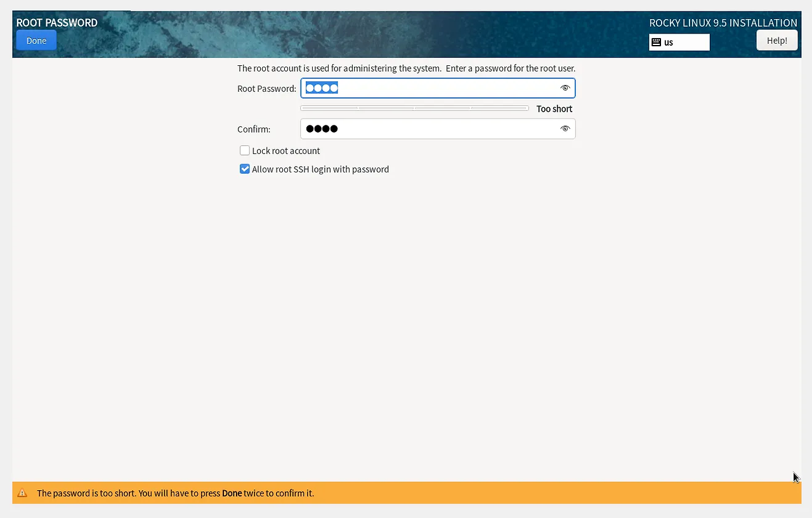Open the Help! button

pos(777,41)
